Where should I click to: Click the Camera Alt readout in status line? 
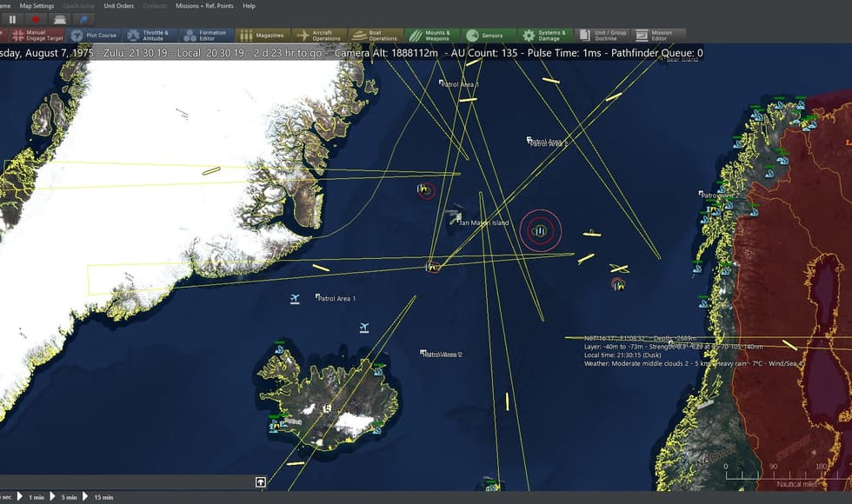(x=386, y=53)
